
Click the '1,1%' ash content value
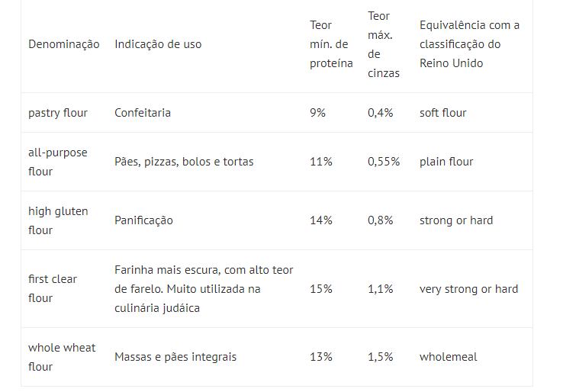click(380, 289)
